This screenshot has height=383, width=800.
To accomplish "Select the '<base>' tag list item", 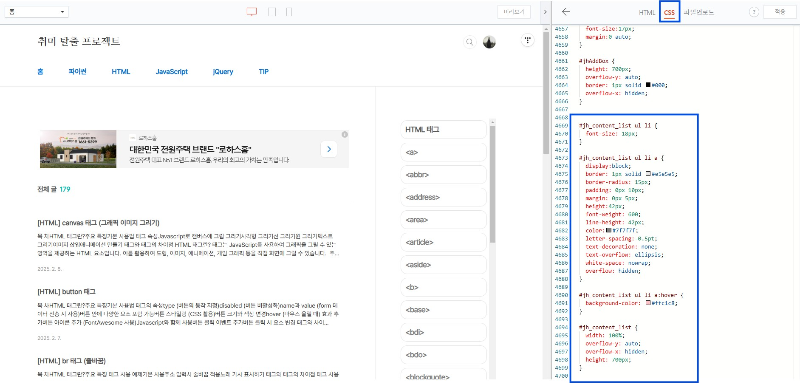I will tap(443, 310).
